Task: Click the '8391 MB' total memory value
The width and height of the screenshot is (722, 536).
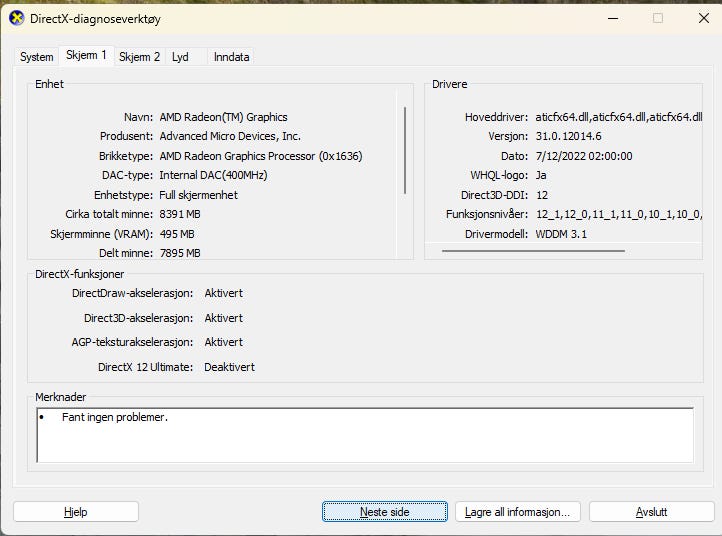Action: click(180, 214)
